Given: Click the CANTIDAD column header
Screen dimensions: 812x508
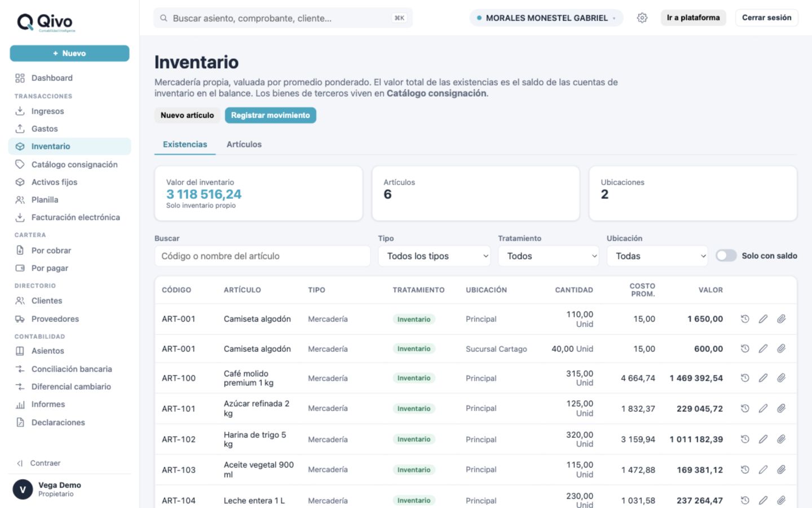Looking at the screenshot, I should pyautogui.click(x=574, y=290).
